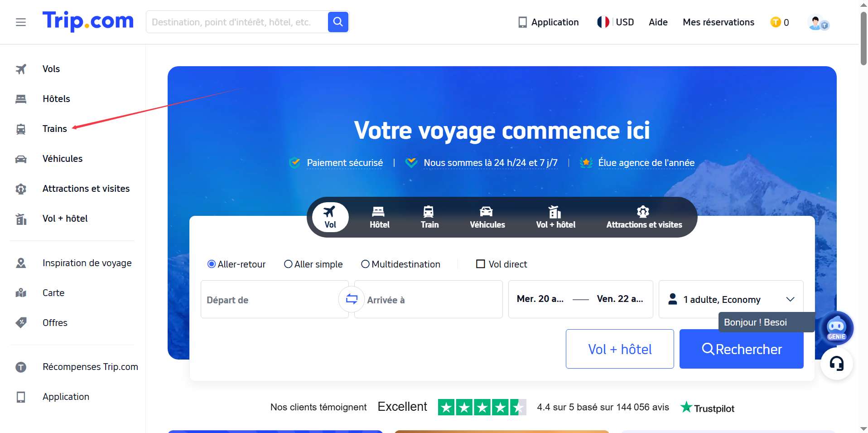Click the Trip.com logo
Screen dimensions: 868x433
click(x=88, y=21)
